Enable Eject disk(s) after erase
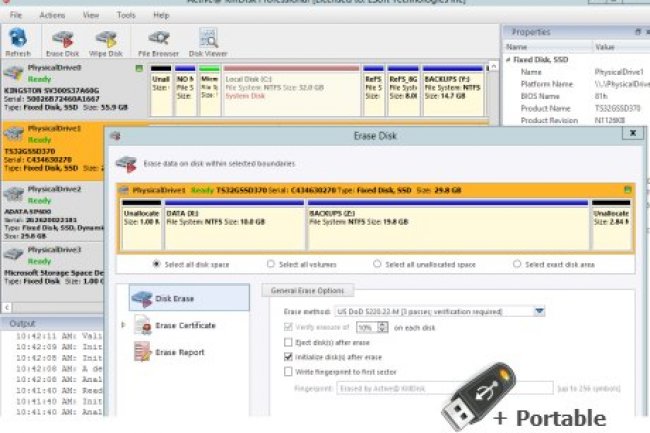Image resolution: width=650 pixels, height=433 pixels. [x=288, y=342]
